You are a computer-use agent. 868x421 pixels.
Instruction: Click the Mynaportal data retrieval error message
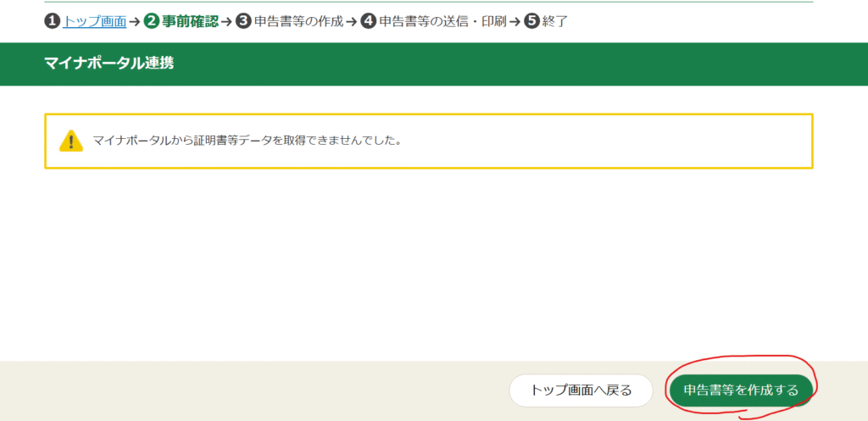[x=247, y=141]
